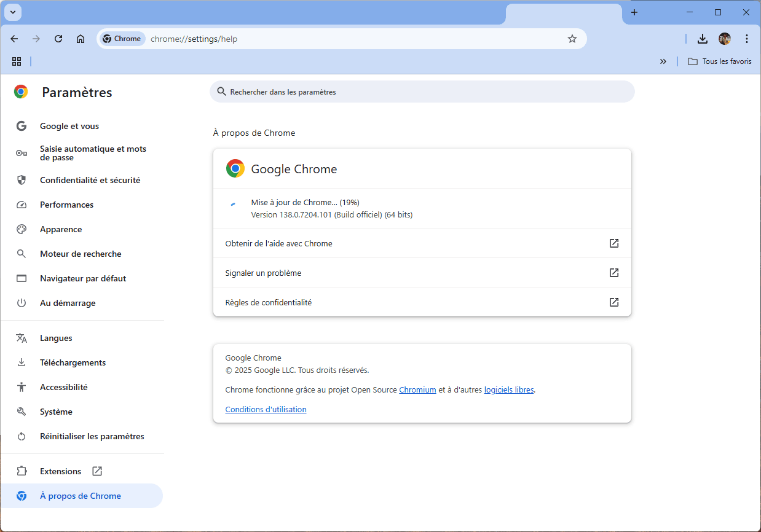Click the Rechercher dans les paramètres field
The image size is (761, 532).
[422, 92]
